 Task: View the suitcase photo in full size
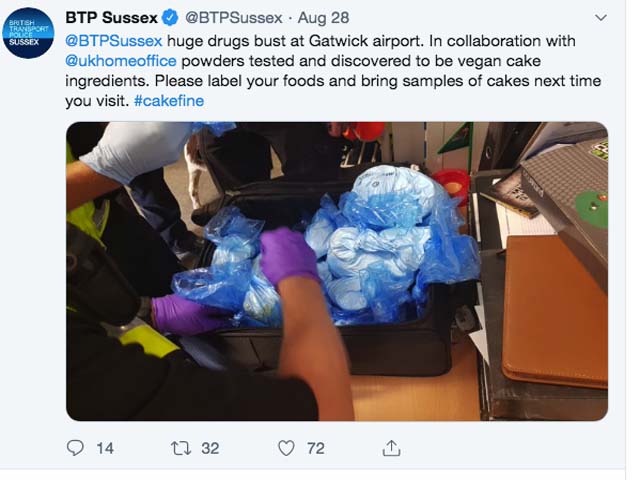337,271
